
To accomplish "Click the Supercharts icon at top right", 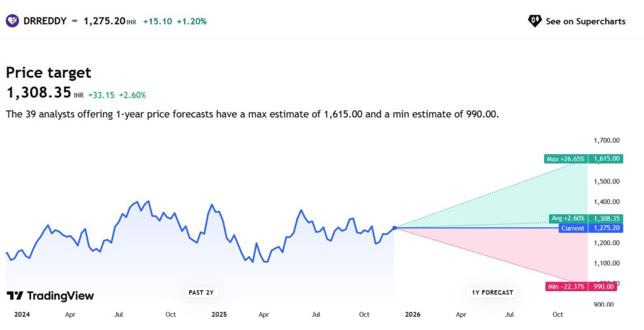I will pyautogui.click(x=535, y=21).
